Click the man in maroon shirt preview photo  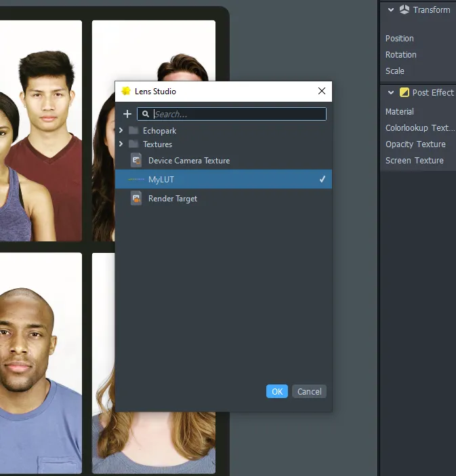click(x=41, y=131)
